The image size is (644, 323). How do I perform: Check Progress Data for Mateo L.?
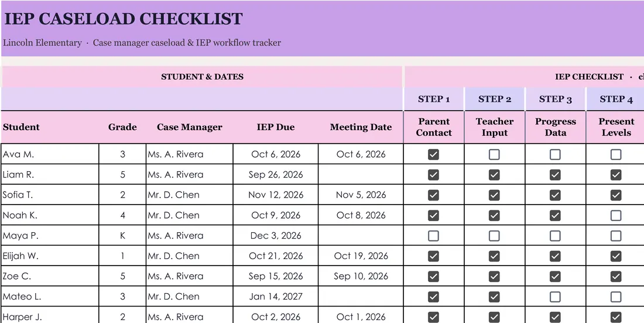coord(555,297)
